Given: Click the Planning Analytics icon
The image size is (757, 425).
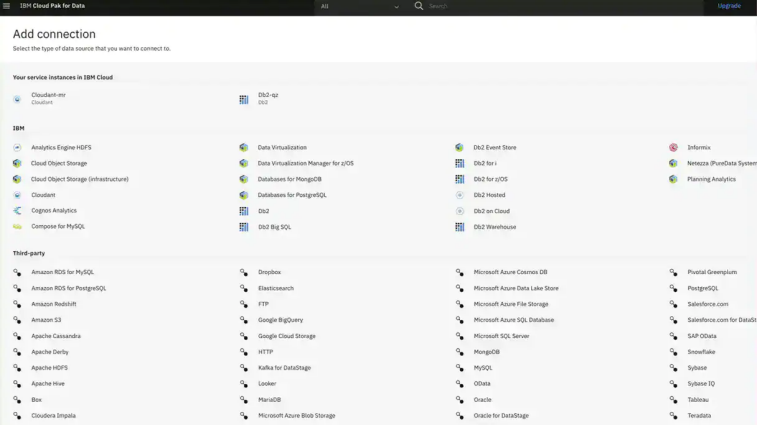Looking at the screenshot, I should (x=673, y=179).
